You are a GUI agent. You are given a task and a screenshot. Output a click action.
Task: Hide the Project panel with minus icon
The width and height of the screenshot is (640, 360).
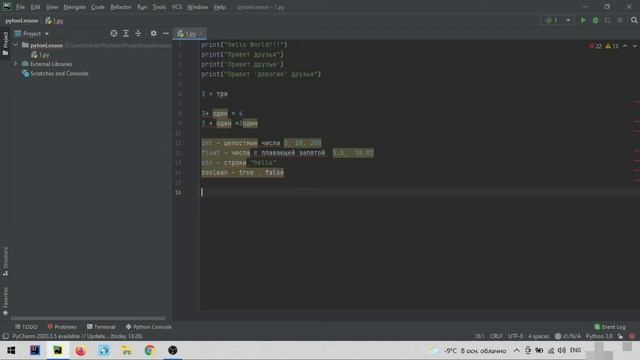(x=166, y=33)
